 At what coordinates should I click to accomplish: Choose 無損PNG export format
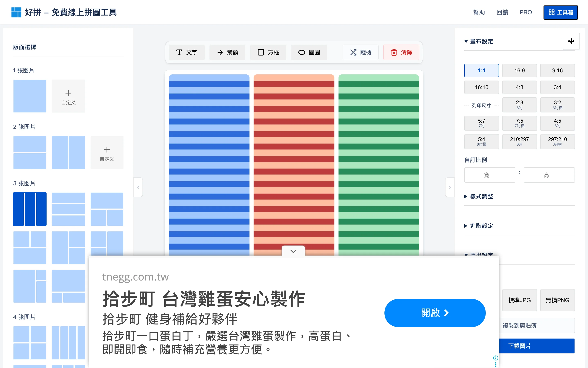[x=557, y=300]
